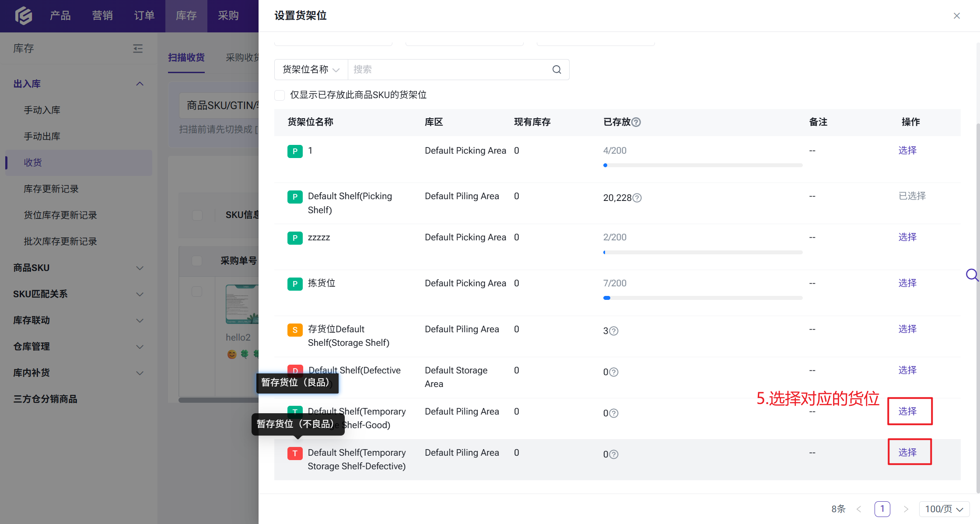Click the 4/200 capacity progress bar
The image size is (980, 524).
[703, 165]
